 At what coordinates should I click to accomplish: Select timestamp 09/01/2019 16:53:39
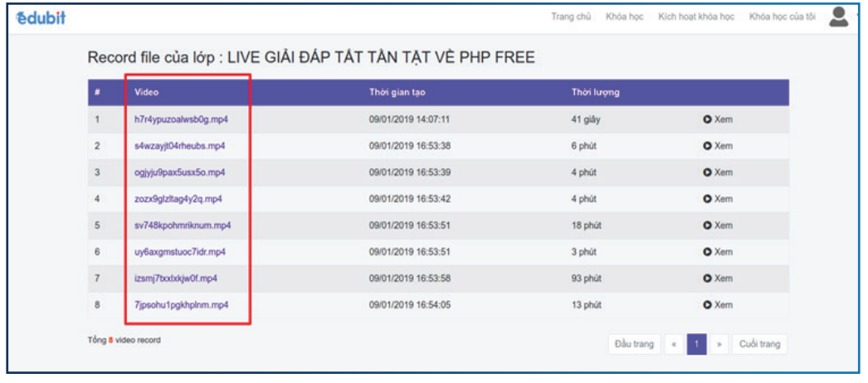[x=410, y=172]
